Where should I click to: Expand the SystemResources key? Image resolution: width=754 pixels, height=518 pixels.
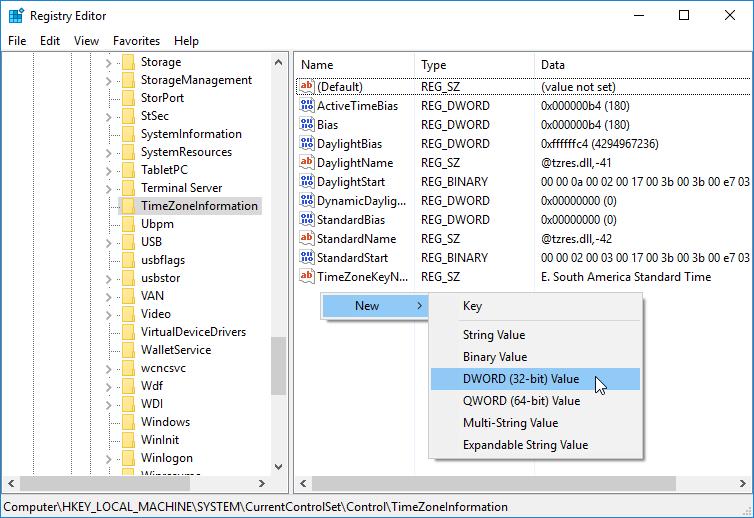(x=109, y=153)
